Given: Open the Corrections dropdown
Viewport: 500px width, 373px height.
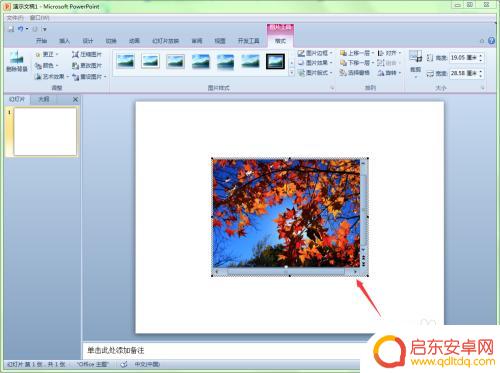Looking at the screenshot, I should click(47, 54).
